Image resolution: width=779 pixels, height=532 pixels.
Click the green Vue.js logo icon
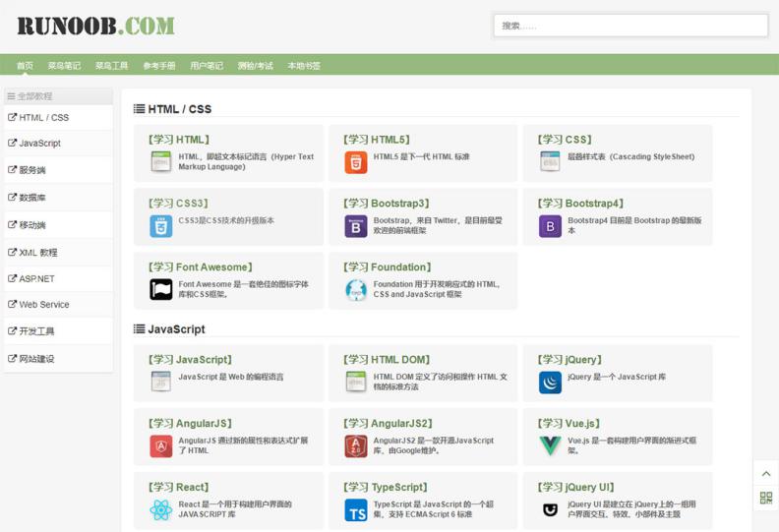[550, 445]
